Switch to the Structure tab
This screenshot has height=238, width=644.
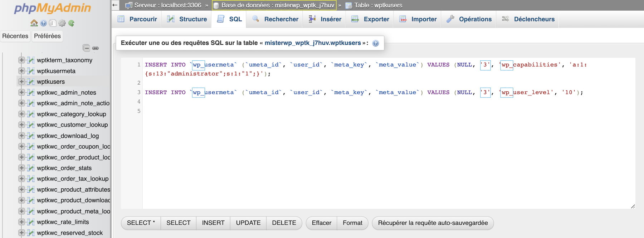187,19
